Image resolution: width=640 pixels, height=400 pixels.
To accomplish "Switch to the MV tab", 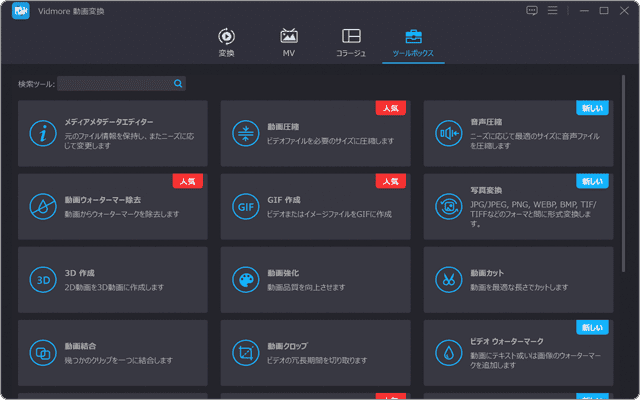I will click(x=289, y=43).
